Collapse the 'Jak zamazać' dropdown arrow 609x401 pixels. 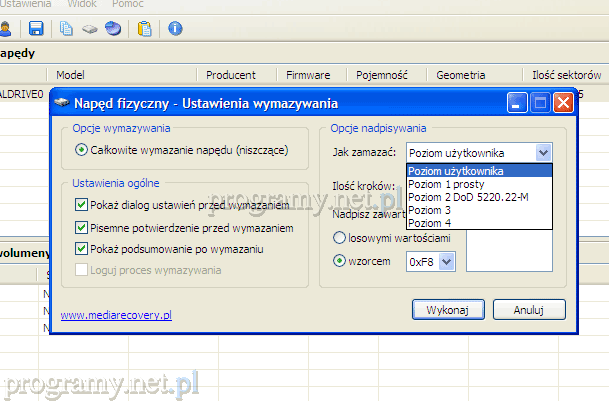(542, 153)
